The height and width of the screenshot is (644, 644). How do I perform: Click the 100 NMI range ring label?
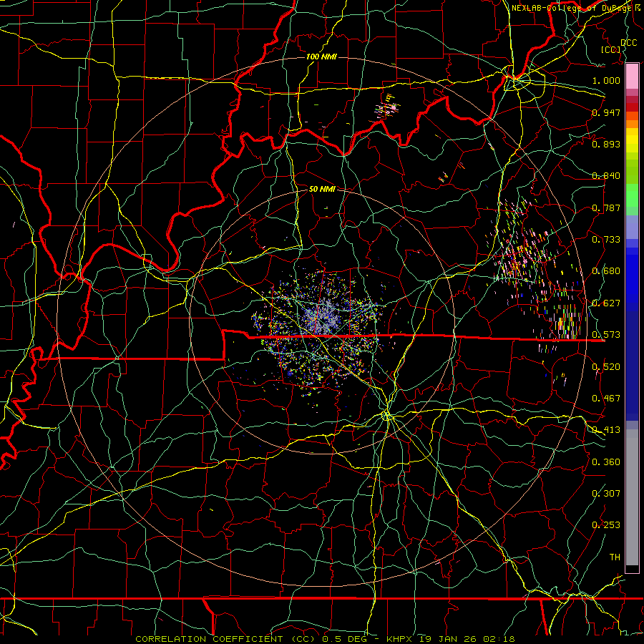[x=321, y=57]
